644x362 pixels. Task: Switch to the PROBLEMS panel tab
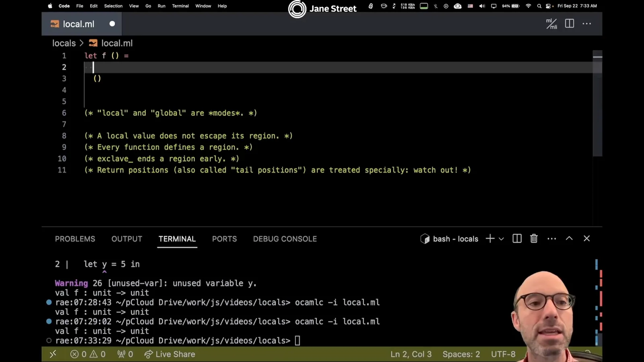pyautogui.click(x=75, y=239)
